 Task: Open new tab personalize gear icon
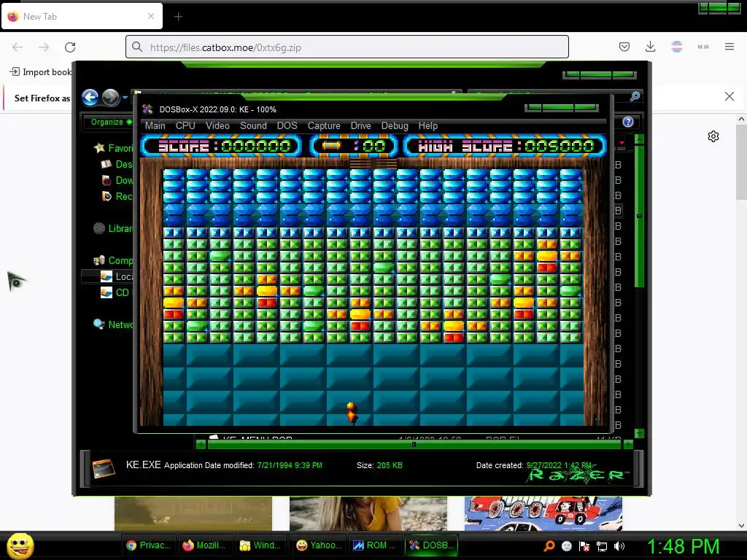point(713,136)
